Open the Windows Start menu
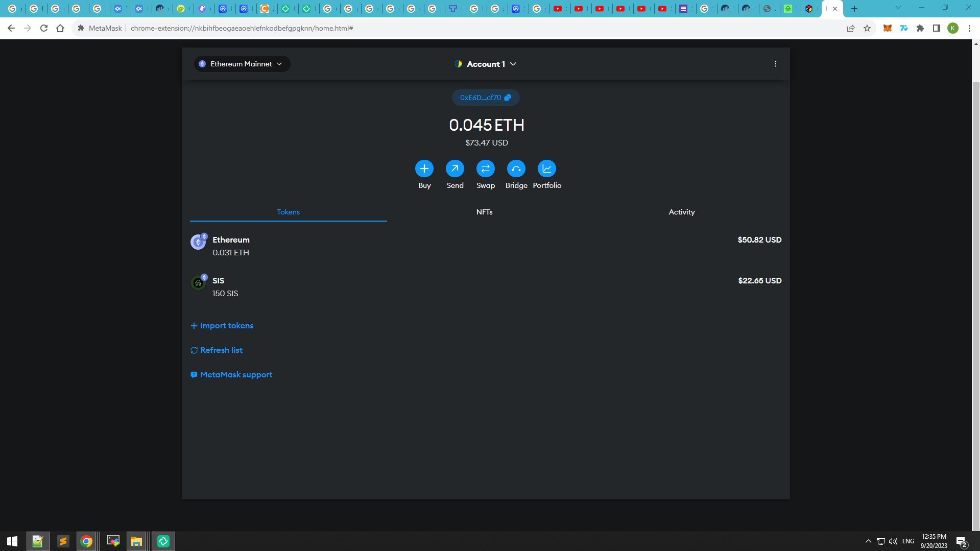 click(12, 541)
